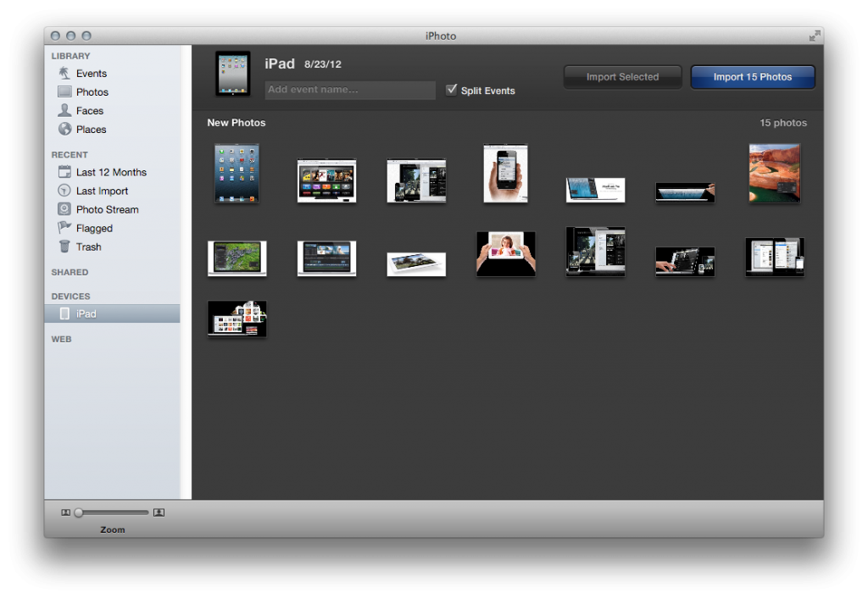Click the WEB section header
The height and width of the screenshot is (599, 868).
tap(61, 339)
